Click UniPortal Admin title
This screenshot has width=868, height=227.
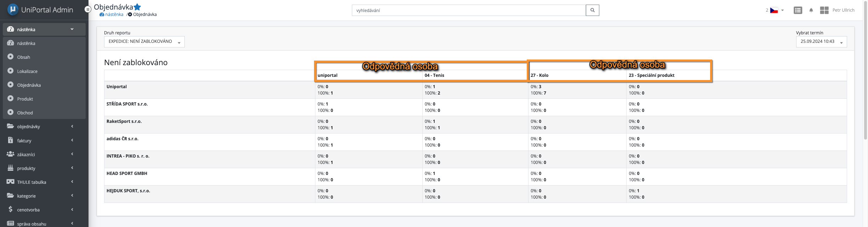[47, 10]
